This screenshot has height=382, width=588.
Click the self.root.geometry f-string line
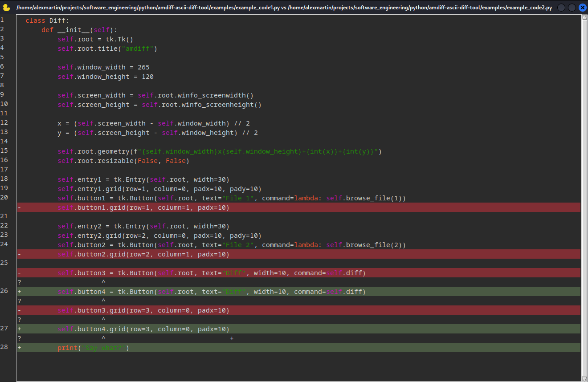pos(220,151)
